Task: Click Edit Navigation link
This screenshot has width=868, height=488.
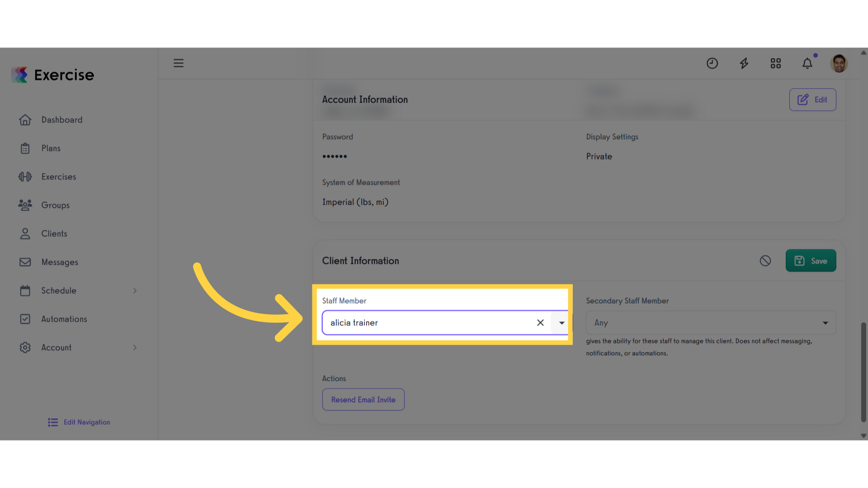Action: (x=87, y=422)
